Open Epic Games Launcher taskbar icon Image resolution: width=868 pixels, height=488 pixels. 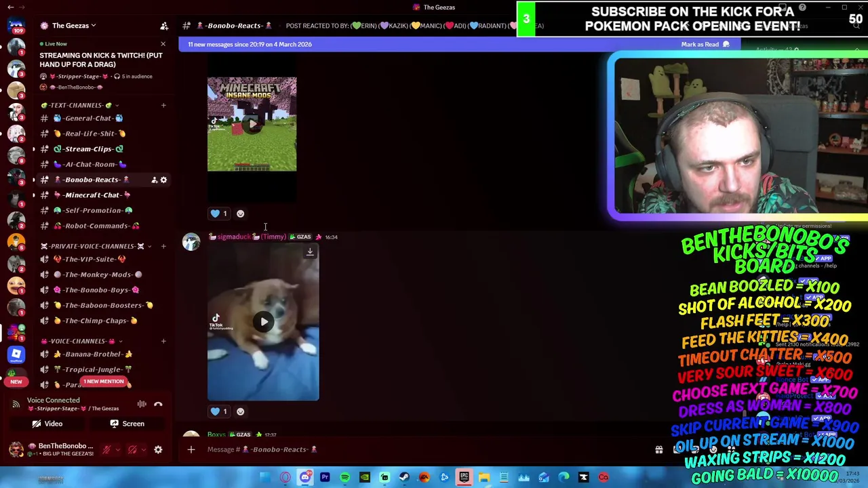[464, 477]
